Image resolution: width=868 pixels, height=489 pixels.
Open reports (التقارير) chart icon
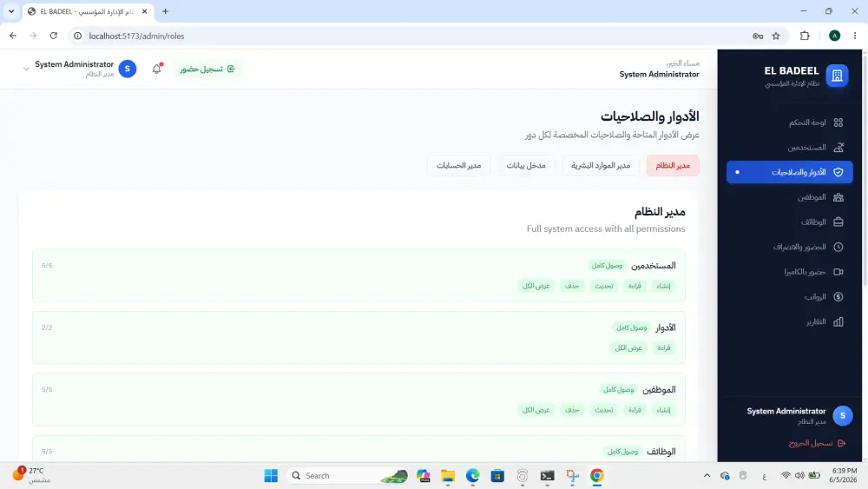[838, 321]
